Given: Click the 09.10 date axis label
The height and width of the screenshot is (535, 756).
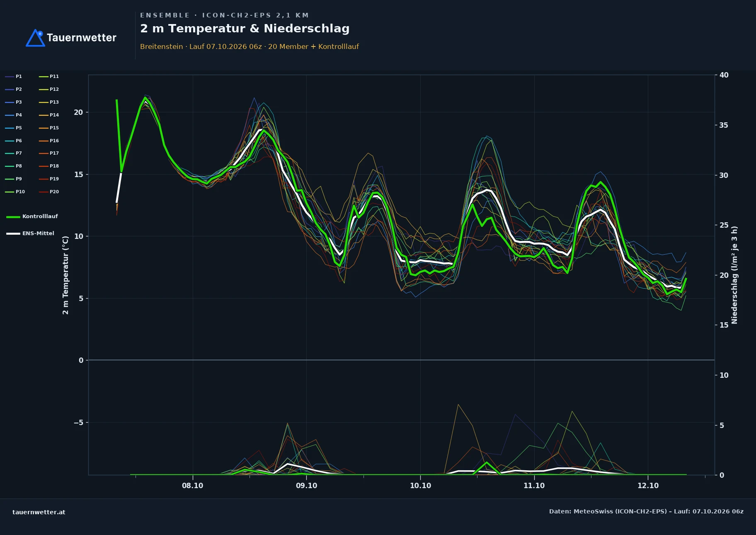Looking at the screenshot, I should pyautogui.click(x=307, y=486).
